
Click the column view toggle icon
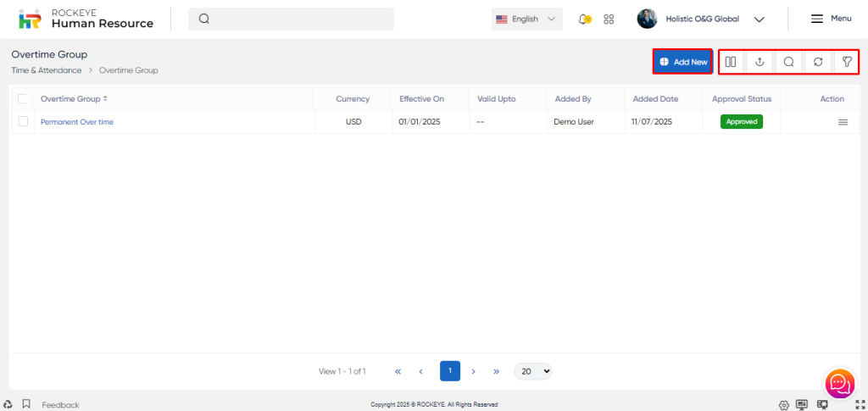[x=731, y=62]
